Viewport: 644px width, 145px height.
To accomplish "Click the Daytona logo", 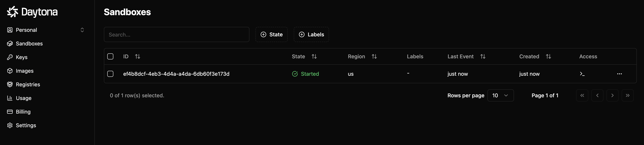I will (32, 12).
